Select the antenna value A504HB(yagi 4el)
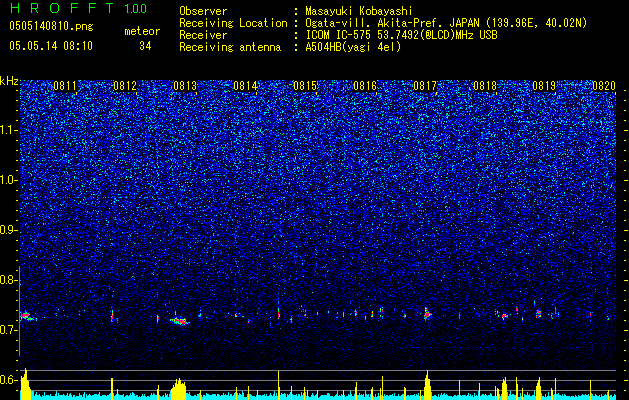Image resolution: width=629 pixels, height=400 pixels. [x=353, y=47]
